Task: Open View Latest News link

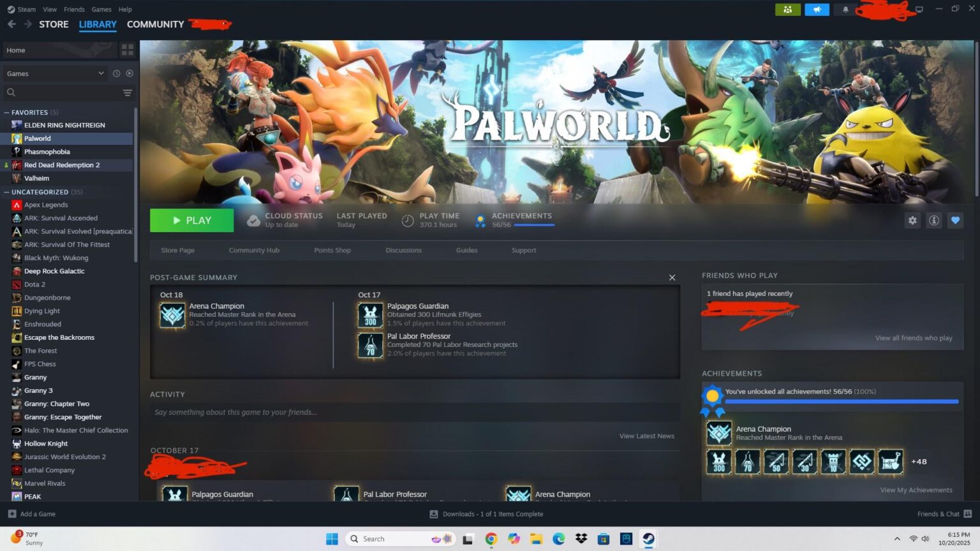Action: tap(646, 436)
